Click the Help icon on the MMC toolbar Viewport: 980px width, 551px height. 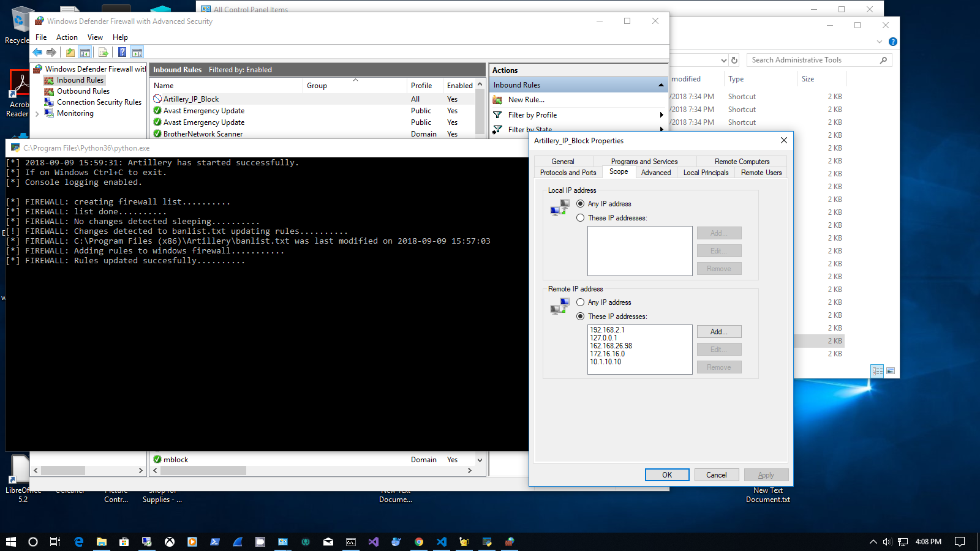tap(121, 52)
